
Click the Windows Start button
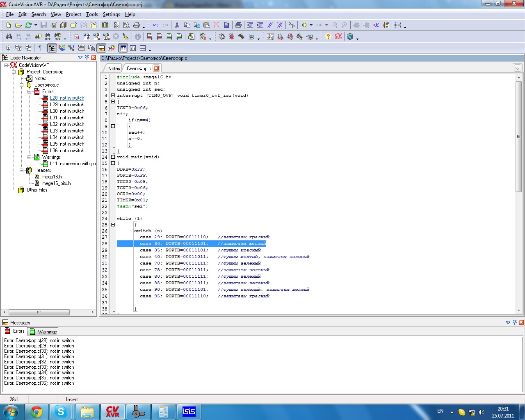pyautogui.click(x=11, y=411)
